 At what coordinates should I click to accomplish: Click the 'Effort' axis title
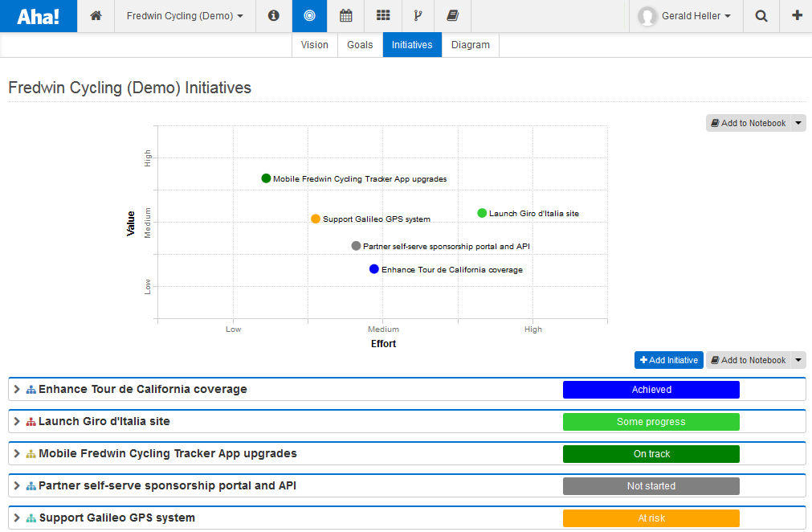pyautogui.click(x=383, y=343)
